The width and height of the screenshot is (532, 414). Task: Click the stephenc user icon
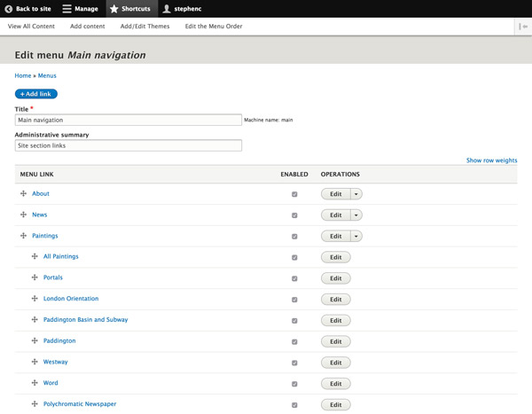pos(167,9)
